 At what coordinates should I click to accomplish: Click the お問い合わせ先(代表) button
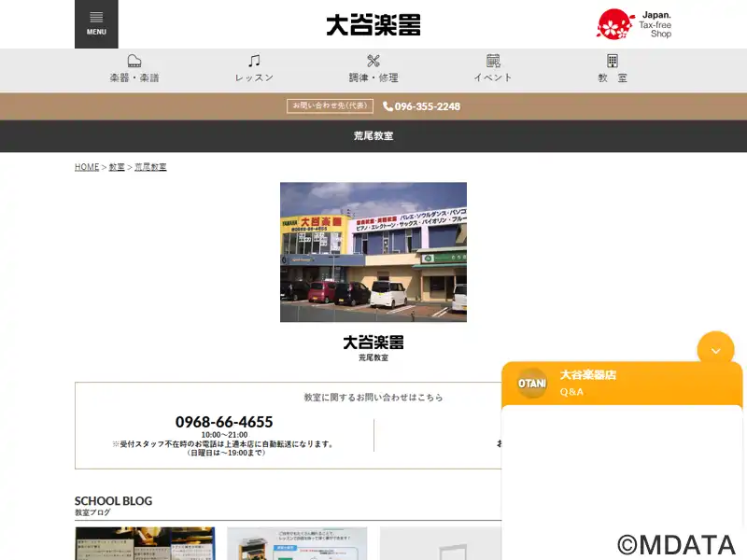pos(330,105)
